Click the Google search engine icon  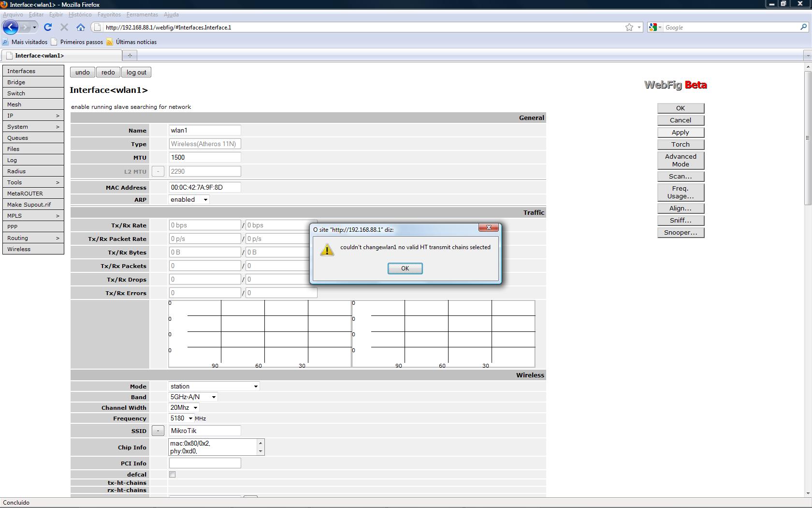point(653,27)
